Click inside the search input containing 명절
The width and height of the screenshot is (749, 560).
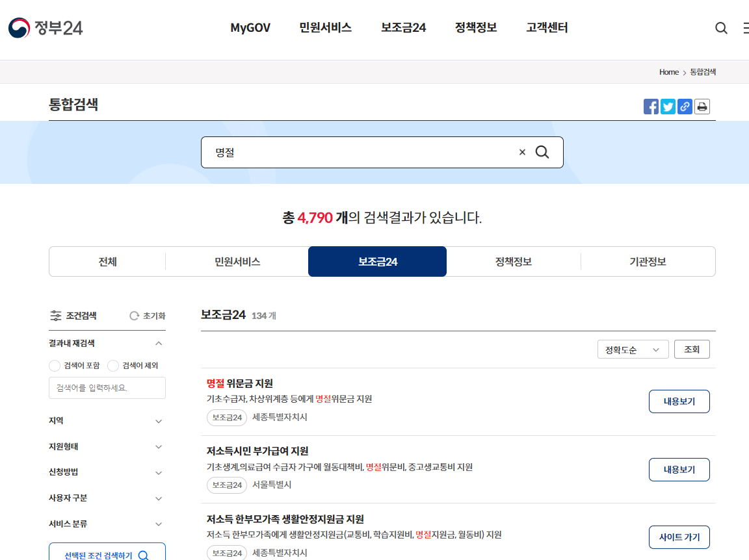pyautogui.click(x=358, y=151)
